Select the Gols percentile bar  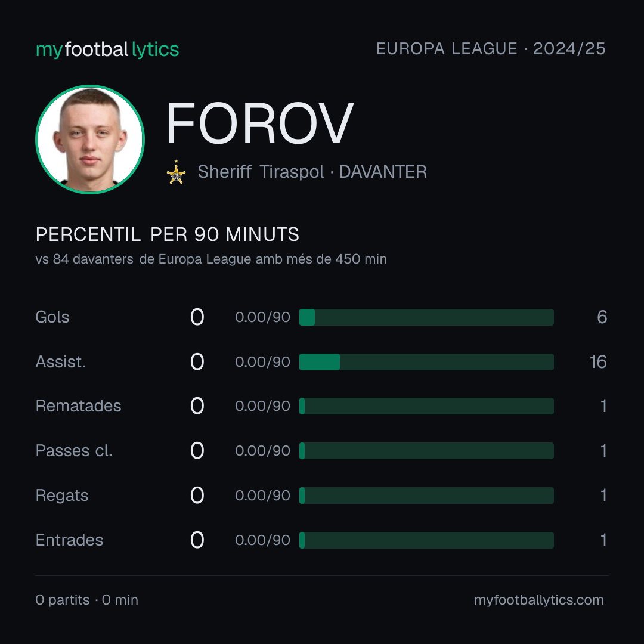pos(426,317)
